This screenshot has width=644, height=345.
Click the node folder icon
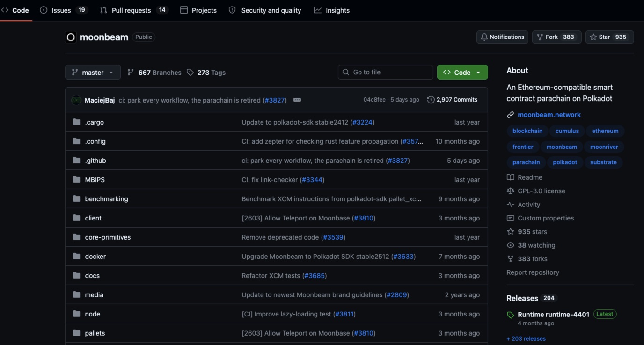(x=77, y=314)
